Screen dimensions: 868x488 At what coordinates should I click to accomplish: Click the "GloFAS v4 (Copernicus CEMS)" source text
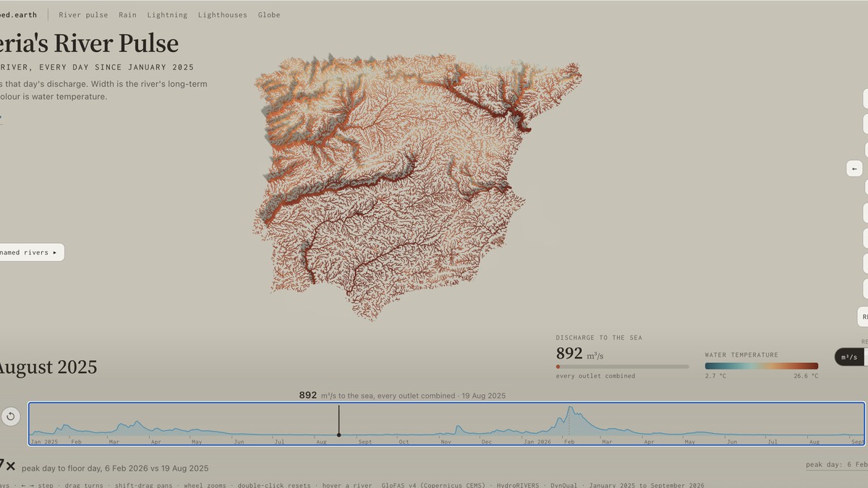(x=433, y=486)
